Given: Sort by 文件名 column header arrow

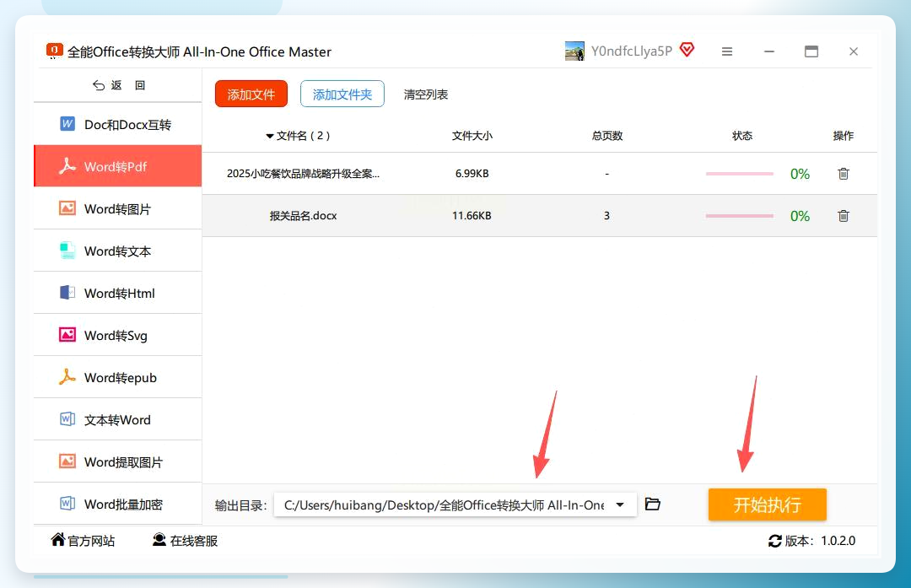Looking at the screenshot, I should pyautogui.click(x=270, y=136).
